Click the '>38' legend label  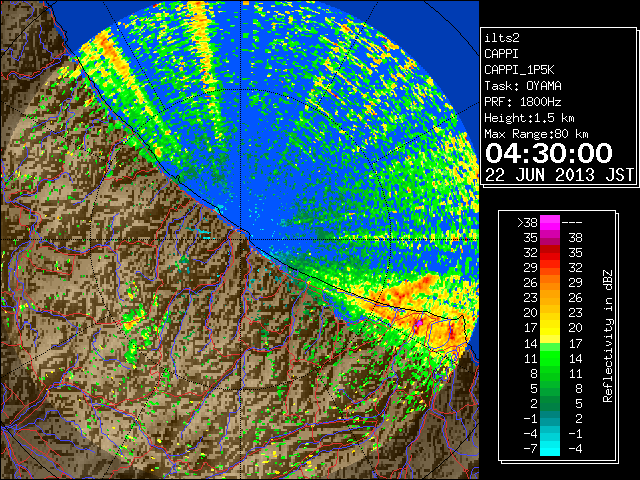(x=527, y=223)
